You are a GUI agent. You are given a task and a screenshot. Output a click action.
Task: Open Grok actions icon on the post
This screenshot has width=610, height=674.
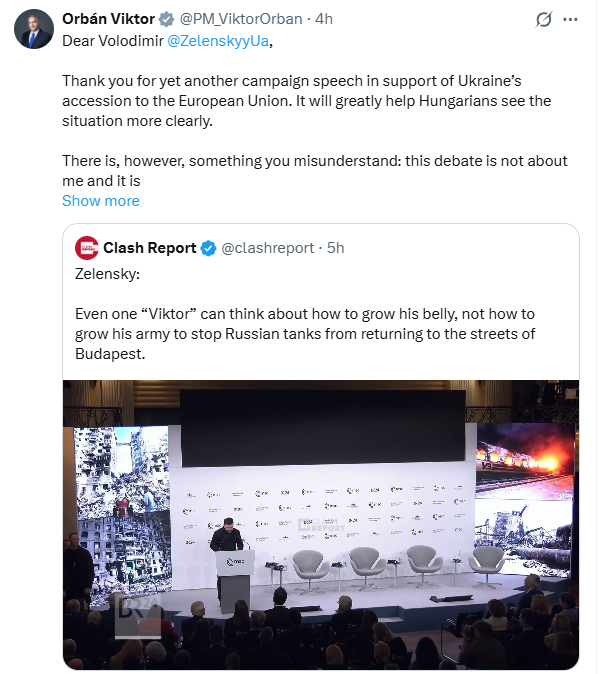544,19
